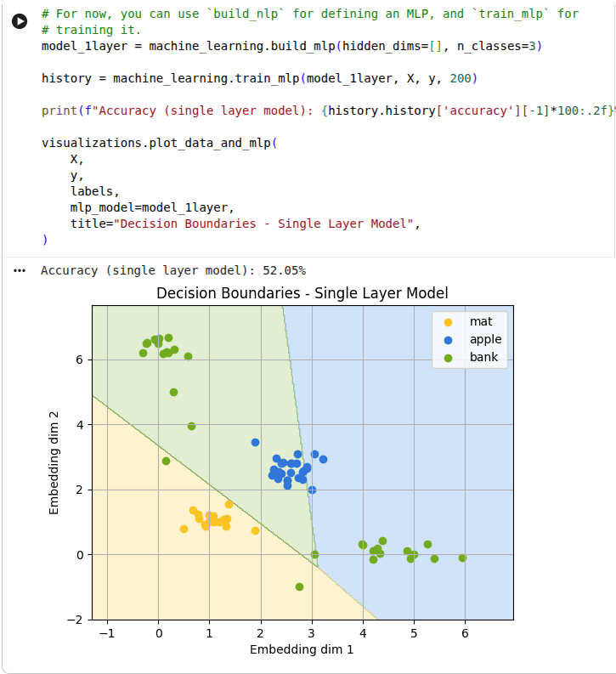616x674 pixels.
Task: Click the "Embedding dim 2" y-axis label
Action: (x=54, y=463)
